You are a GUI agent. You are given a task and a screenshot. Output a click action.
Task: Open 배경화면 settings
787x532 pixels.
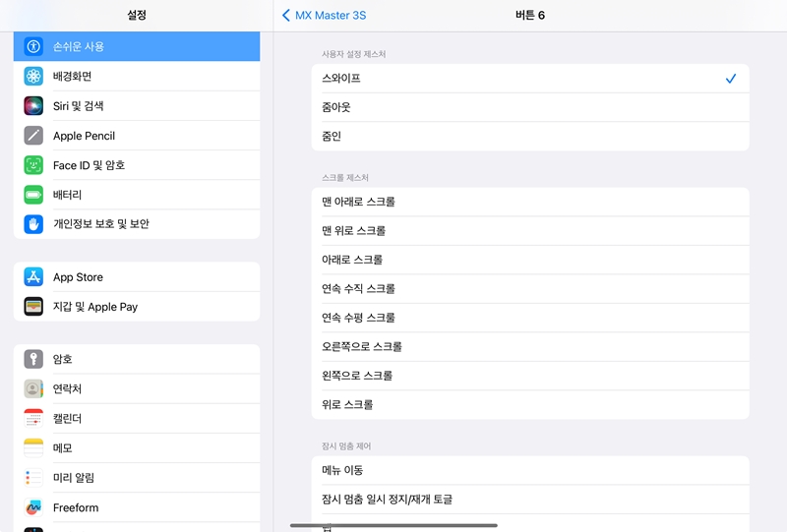(x=137, y=77)
